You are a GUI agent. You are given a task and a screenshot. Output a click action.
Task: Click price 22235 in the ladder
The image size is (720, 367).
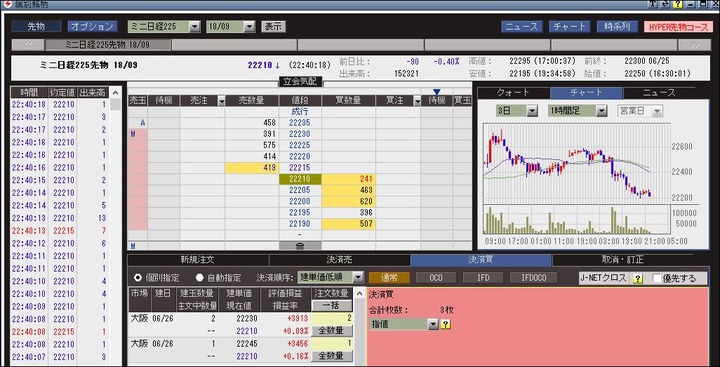pos(300,123)
